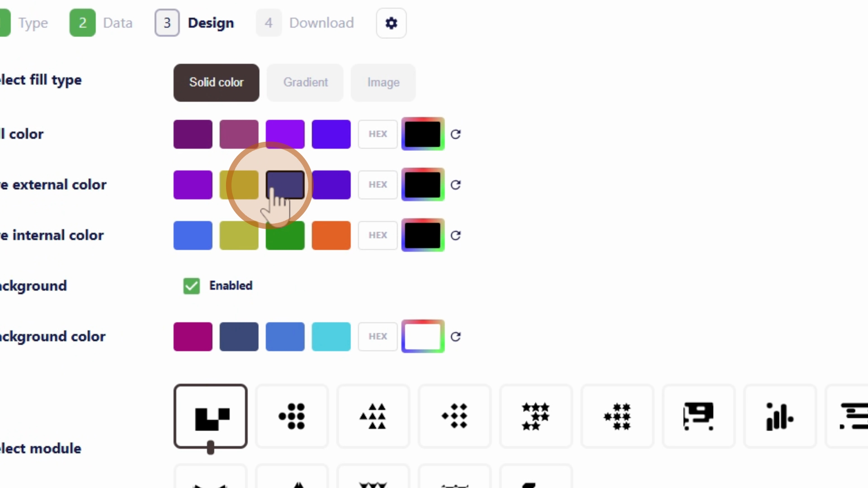The image size is (868, 488).
Task: Pick blue eye internal color swatch
Action: tap(193, 235)
